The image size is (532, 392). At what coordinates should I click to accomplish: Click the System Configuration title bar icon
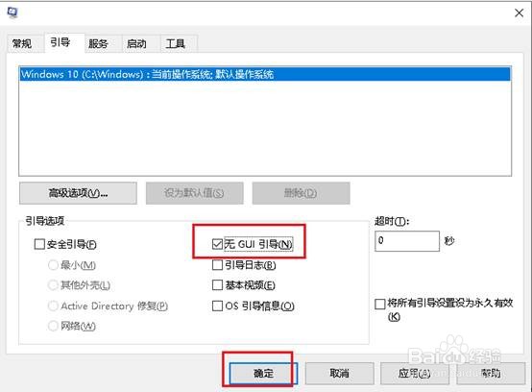[12, 12]
